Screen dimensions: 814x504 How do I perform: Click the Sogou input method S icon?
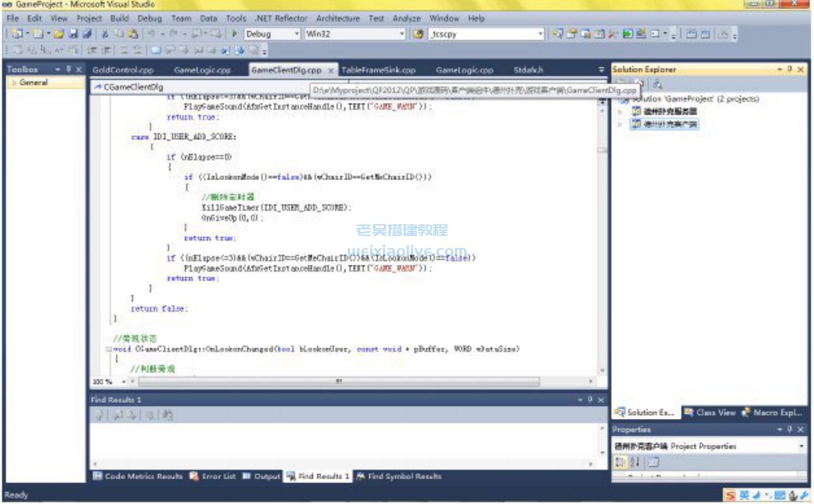click(730, 495)
